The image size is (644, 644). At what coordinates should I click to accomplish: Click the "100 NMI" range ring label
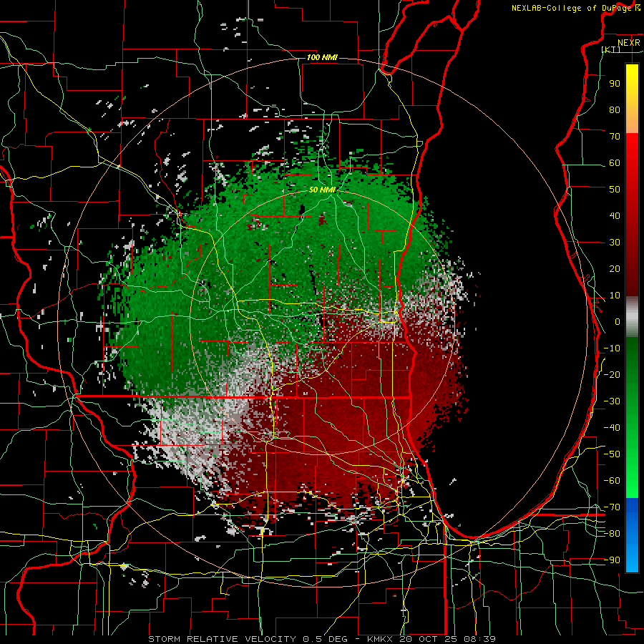click(322, 57)
